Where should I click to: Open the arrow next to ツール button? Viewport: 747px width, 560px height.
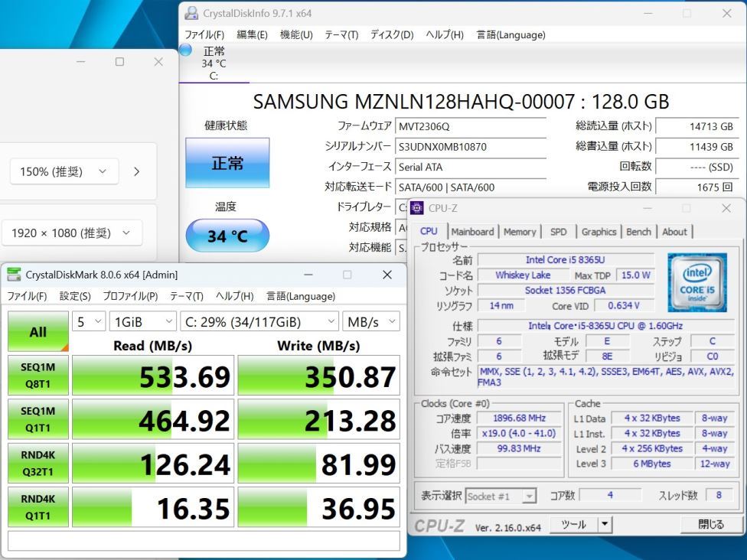click(x=605, y=525)
